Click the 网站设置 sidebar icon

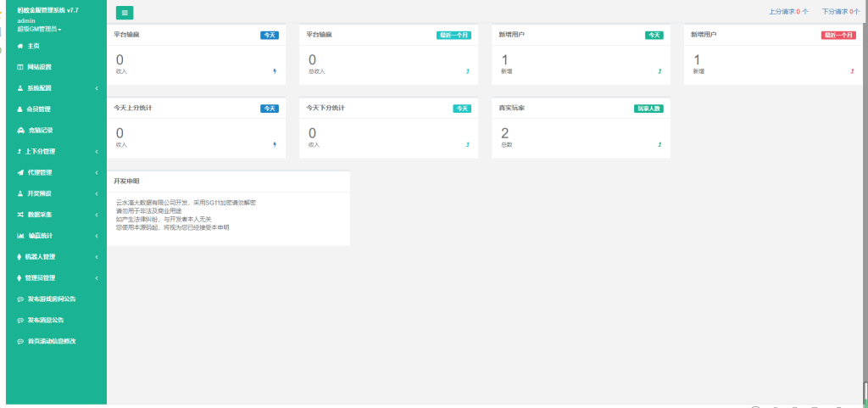click(20, 67)
